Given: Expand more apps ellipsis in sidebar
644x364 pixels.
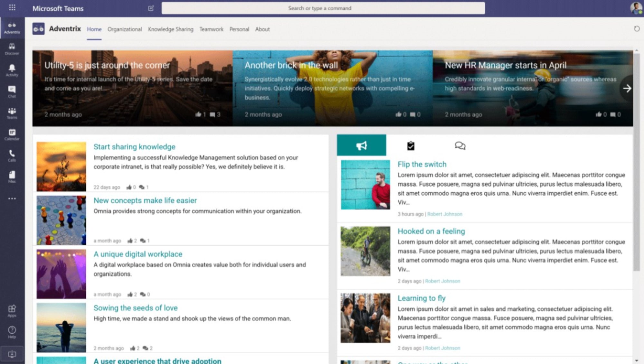Looking at the screenshot, I should point(12,199).
